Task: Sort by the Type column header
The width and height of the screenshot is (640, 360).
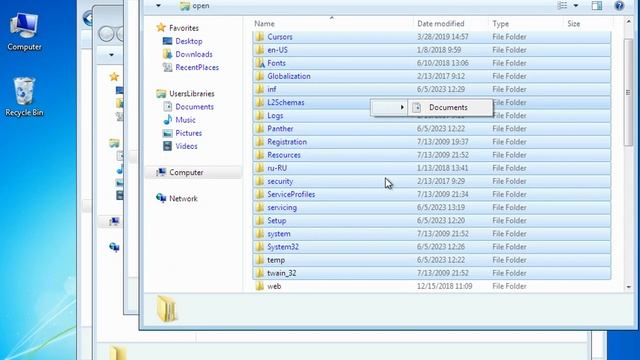Action: point(500,24)
